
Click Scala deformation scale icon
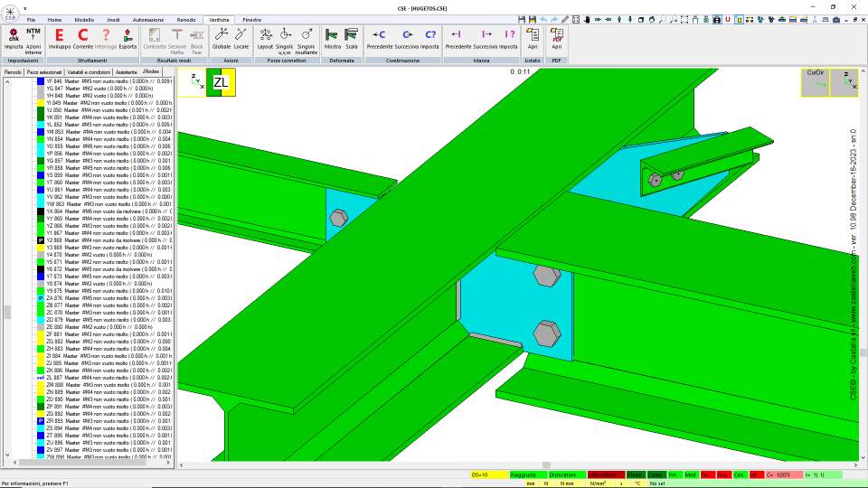(x=352, y=39)
